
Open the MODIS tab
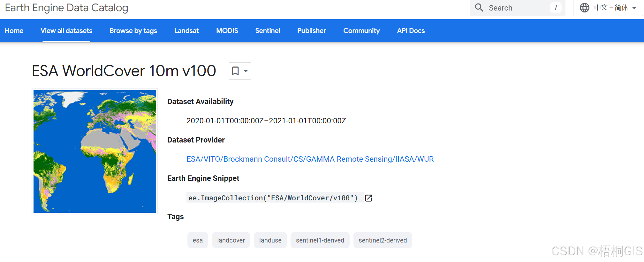pos(227,31)
